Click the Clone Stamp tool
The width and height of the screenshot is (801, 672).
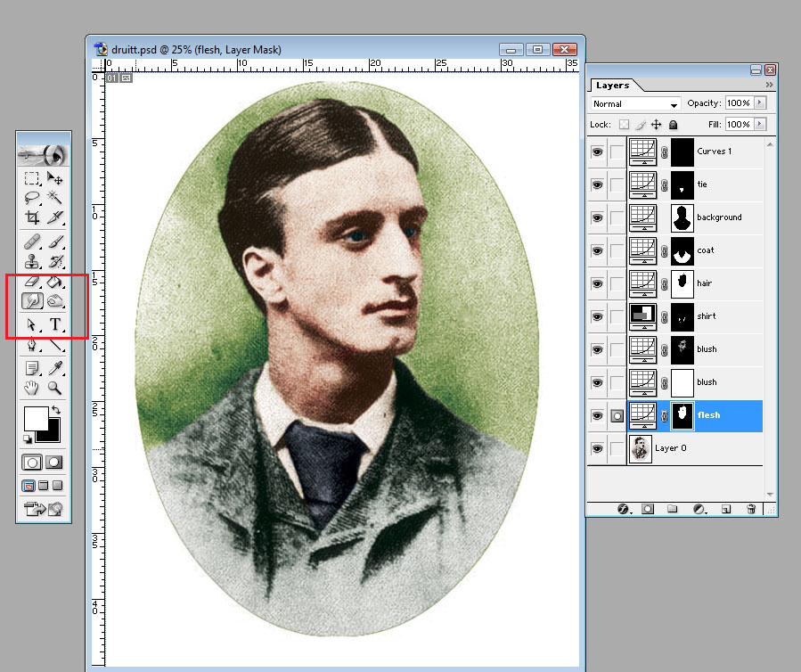click(32, 261)
